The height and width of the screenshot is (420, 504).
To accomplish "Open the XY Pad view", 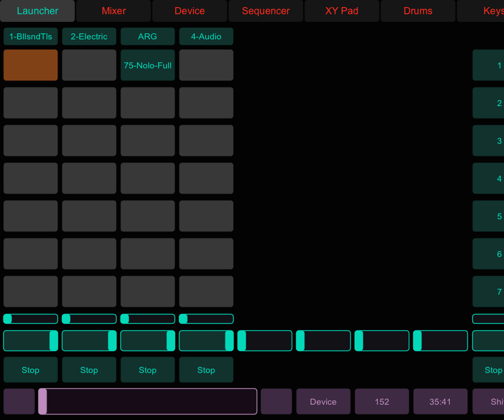I will 341,10.
